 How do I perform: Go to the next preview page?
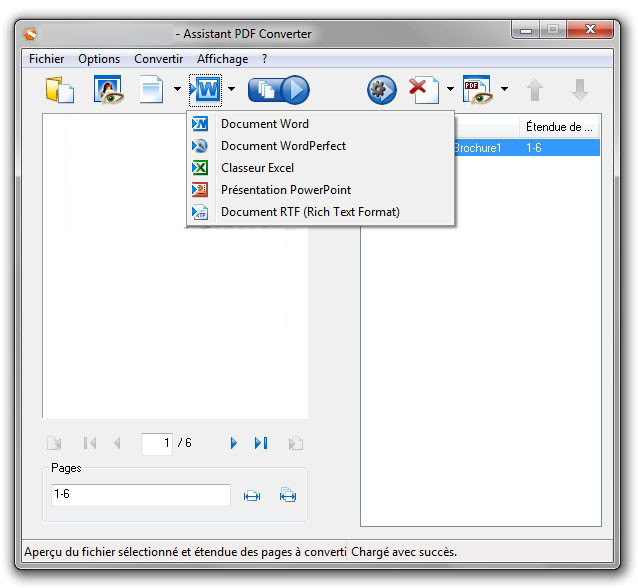coord(233,443)
